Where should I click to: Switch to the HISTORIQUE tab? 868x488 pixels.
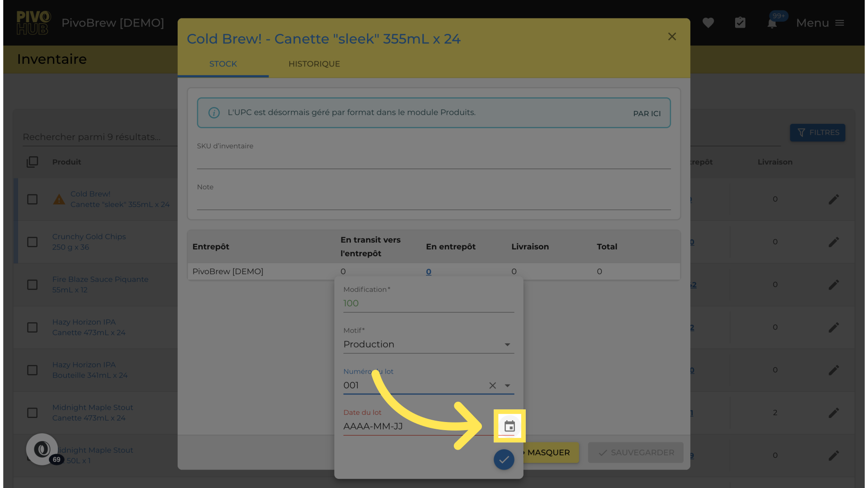coord(314,64)
